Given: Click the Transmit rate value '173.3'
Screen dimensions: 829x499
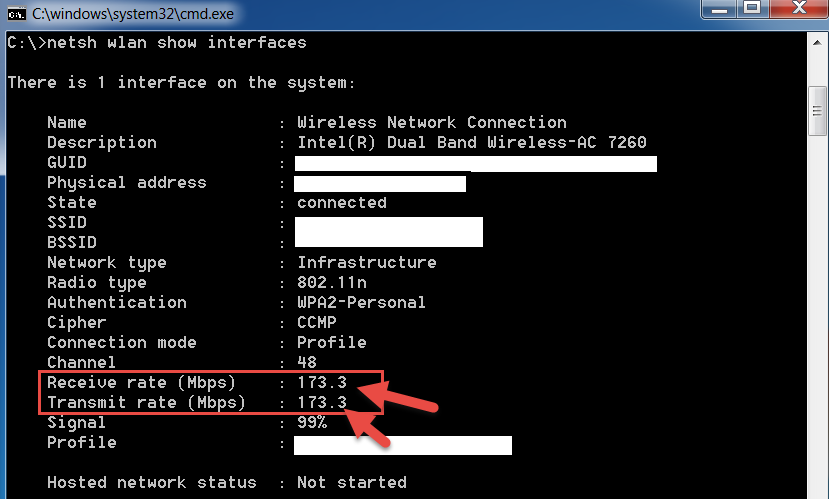Looking at the screenshot, I should point(321,403).
